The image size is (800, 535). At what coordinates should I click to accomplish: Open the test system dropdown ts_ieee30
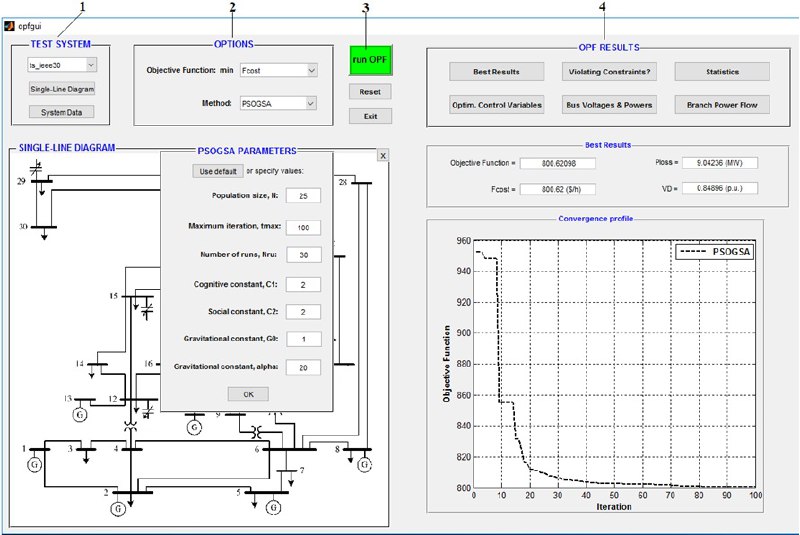pyautogui.click(x=62, y=65)
